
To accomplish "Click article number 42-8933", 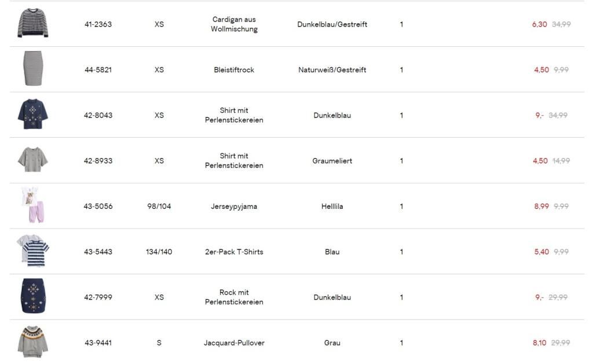I will (98, 161).
